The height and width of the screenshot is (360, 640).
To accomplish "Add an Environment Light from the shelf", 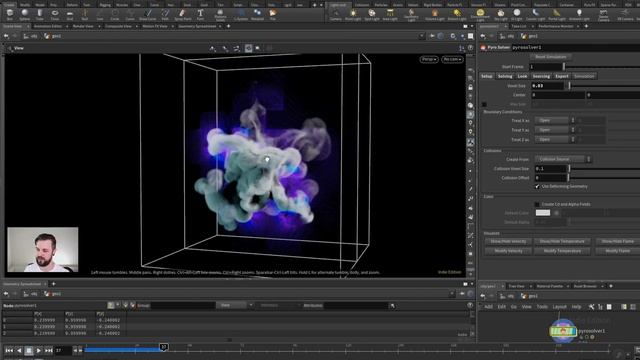I will (480, 15).
